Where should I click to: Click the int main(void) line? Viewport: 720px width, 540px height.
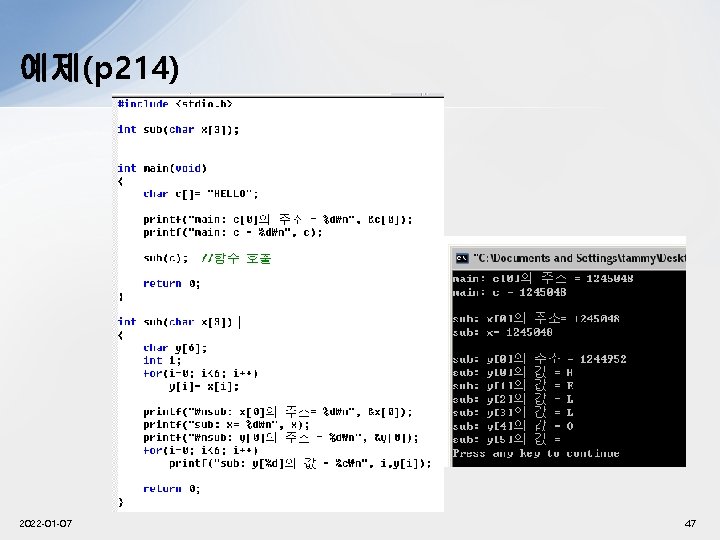[162, 168]
